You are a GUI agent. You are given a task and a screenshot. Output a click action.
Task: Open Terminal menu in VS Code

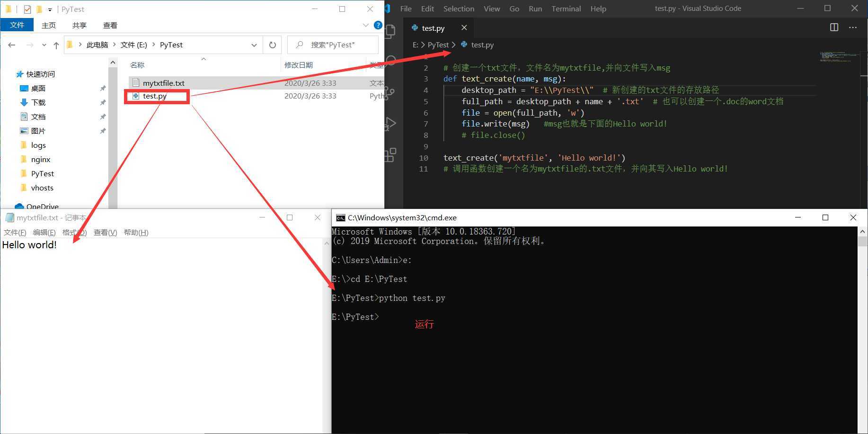[x=566, y=9]
